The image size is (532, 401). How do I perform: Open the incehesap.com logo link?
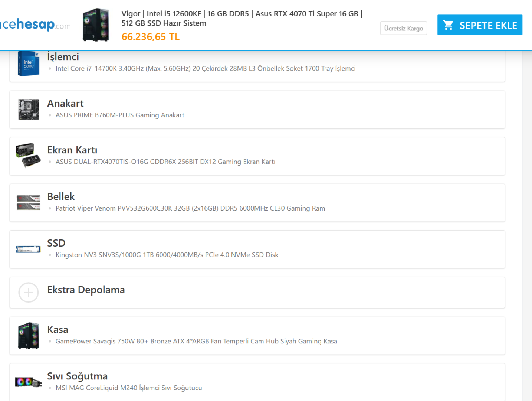tap(35, 25)
